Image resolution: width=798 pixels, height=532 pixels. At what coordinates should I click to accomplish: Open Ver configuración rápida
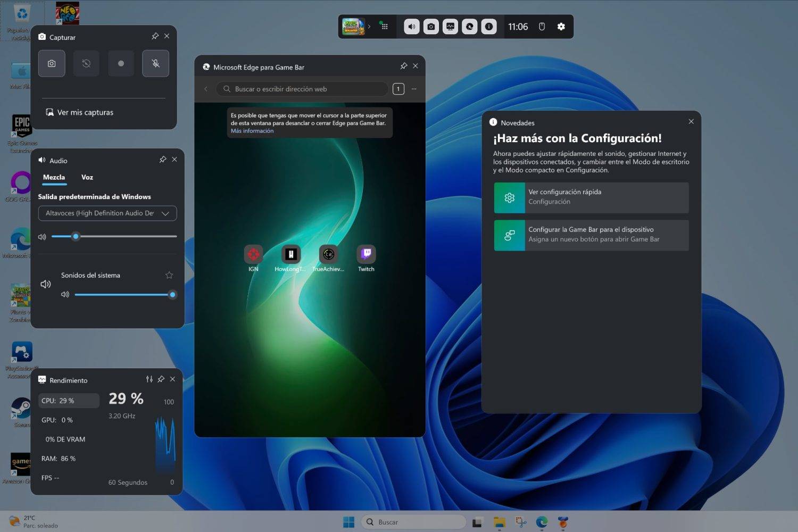[x=592, y=198]
